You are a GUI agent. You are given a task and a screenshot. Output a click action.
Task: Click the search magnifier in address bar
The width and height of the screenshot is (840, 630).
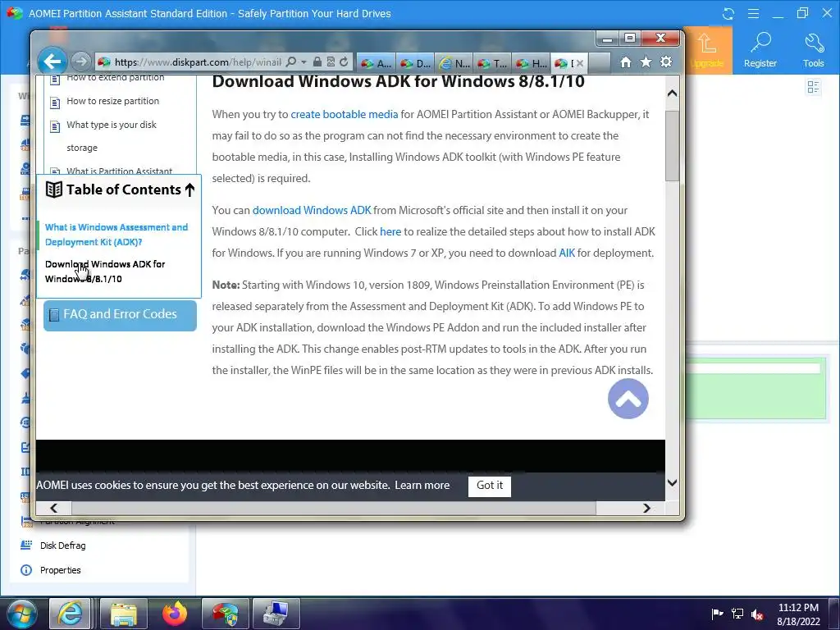(x=291, y=62)
